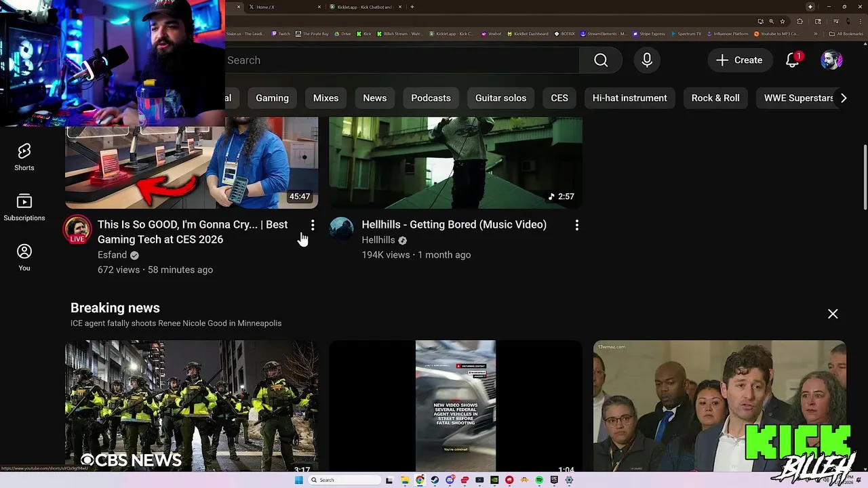Open the account avatar menu
This screenshot has height=488, width=868.
click(831, 60)
